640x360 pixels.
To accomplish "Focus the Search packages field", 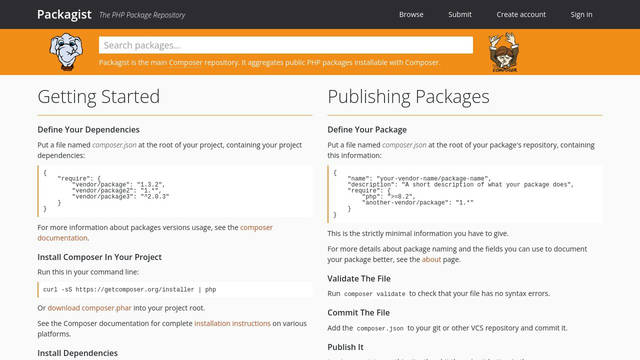I will pyautogui.click(x=286, y=45).
